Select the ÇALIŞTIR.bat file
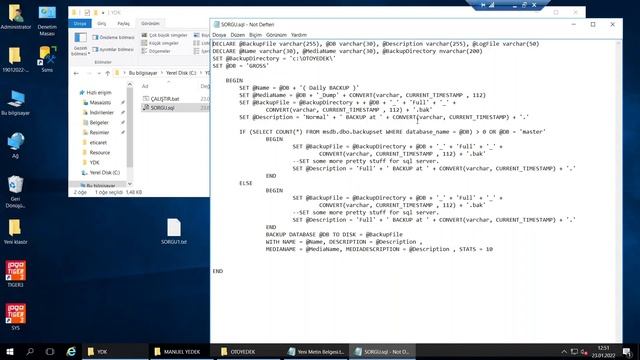The height and width of the screenshot is (360, 640). (x=161, y=99)
